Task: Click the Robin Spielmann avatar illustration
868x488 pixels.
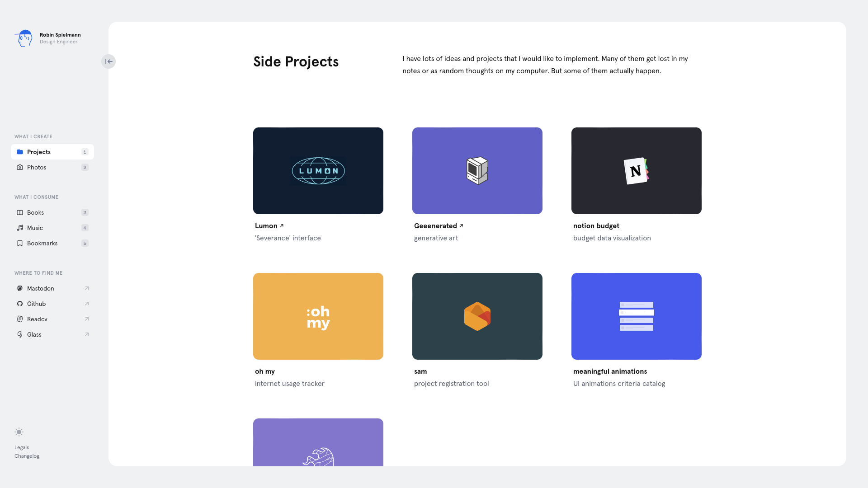Action: (x=24, y=38)
